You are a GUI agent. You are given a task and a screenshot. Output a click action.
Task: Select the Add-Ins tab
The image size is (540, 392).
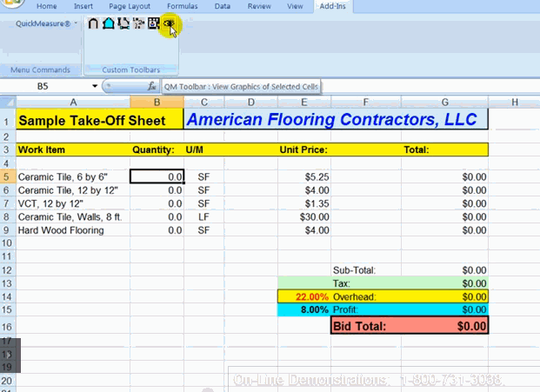332,6
